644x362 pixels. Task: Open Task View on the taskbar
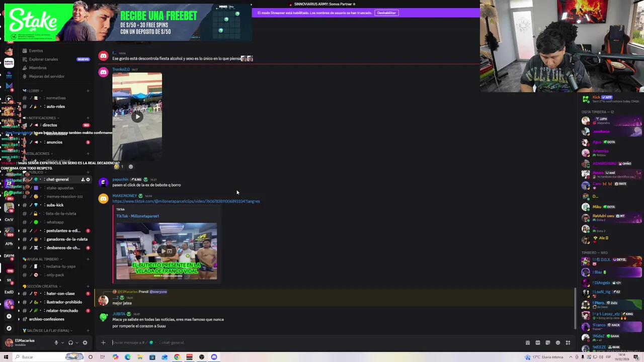(x=103, y=357)
